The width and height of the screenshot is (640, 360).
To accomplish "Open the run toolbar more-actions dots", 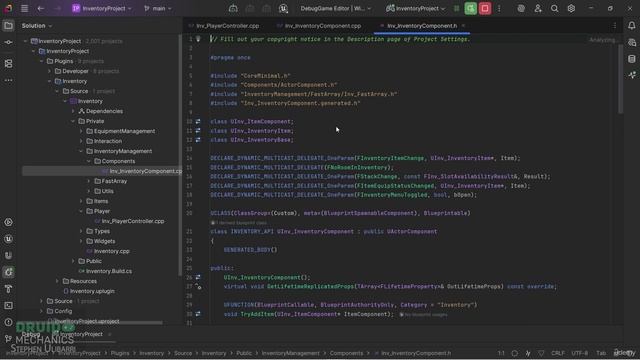I will [499, 8].
